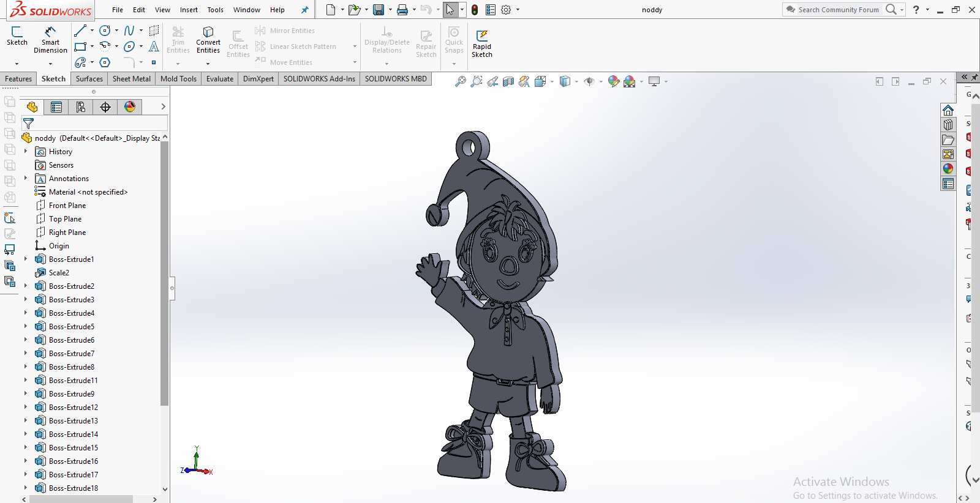
Task: Expand the Boss-Extrude5 feature
Action: [26, 326]
